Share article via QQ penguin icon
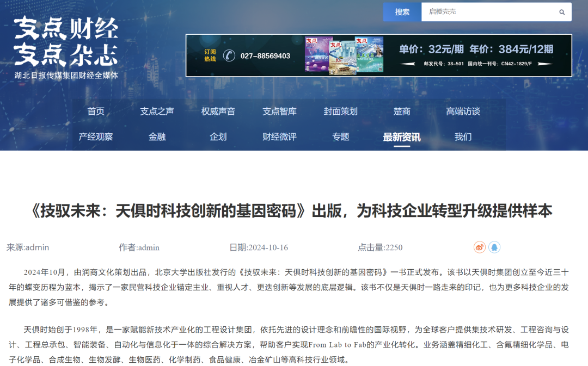588x366 pixels. pos(494,247)
